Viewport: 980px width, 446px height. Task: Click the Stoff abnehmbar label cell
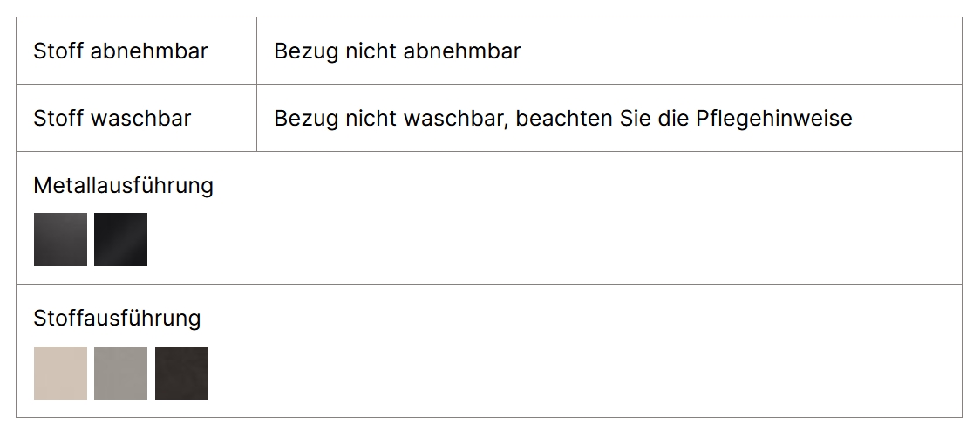(x=136, y=51)
